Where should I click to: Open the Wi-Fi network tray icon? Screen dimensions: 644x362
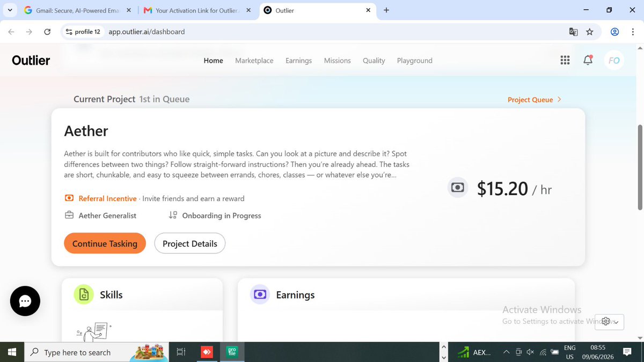click(x=543, y=352)
